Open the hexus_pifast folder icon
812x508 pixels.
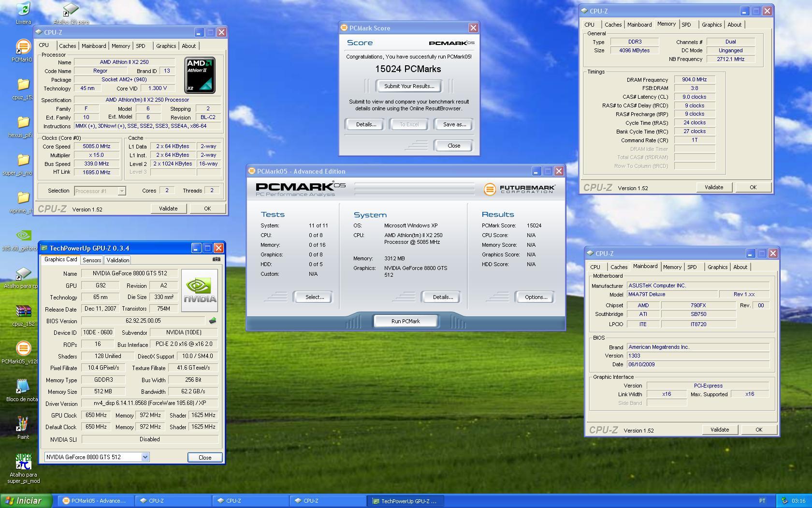23,122
